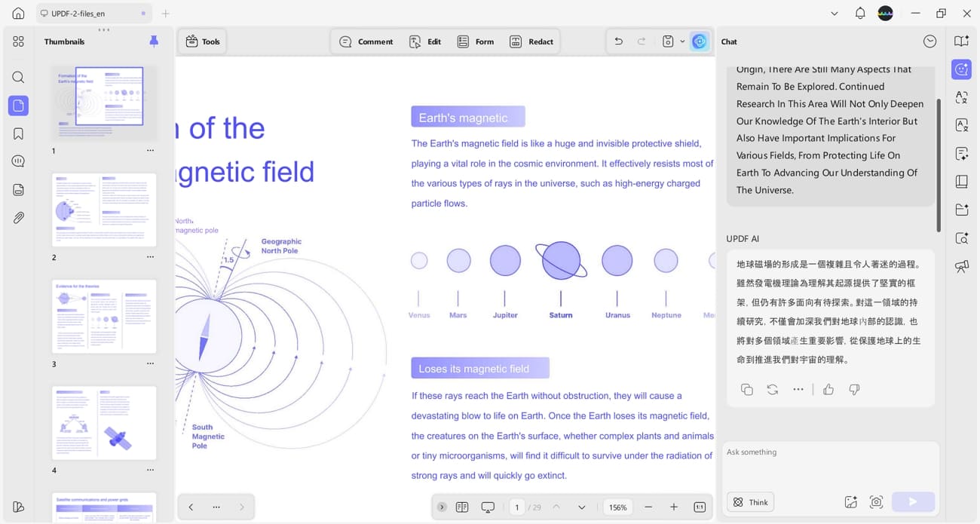Open options menu for page 1 thumbnail
The height and width of the screenshot is (524, 980).
tap(150, 151)
